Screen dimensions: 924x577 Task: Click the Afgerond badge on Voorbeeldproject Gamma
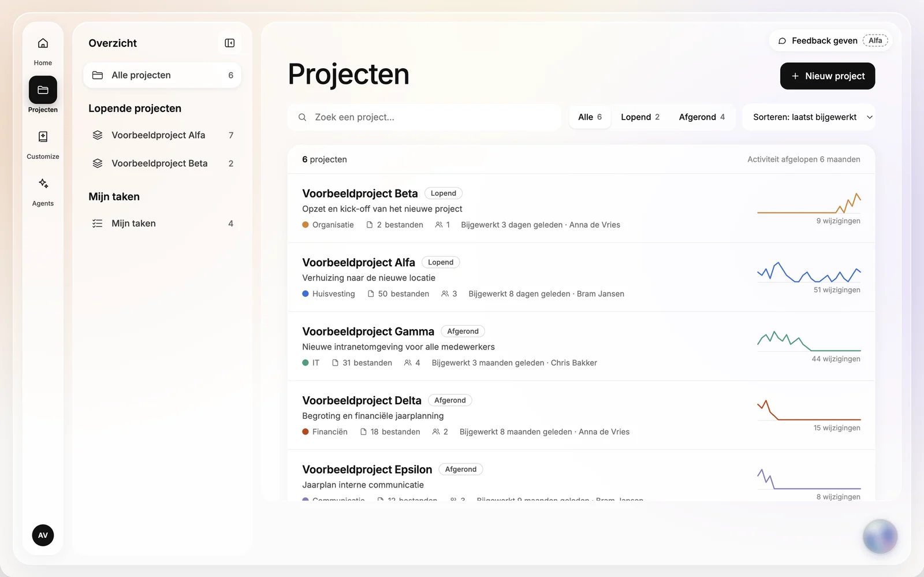pyautogui.click(x=463, y=332)
